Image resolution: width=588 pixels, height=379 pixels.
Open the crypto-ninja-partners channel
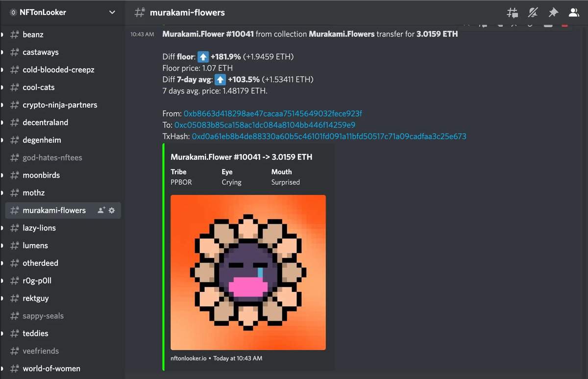pyautogui.click(x=63, y=105)
